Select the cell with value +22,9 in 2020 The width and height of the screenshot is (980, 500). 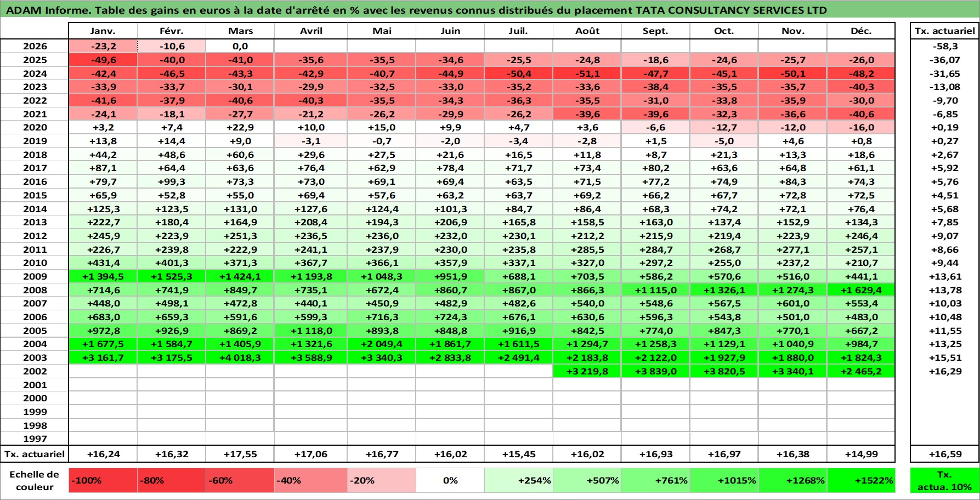pos(240,127)
